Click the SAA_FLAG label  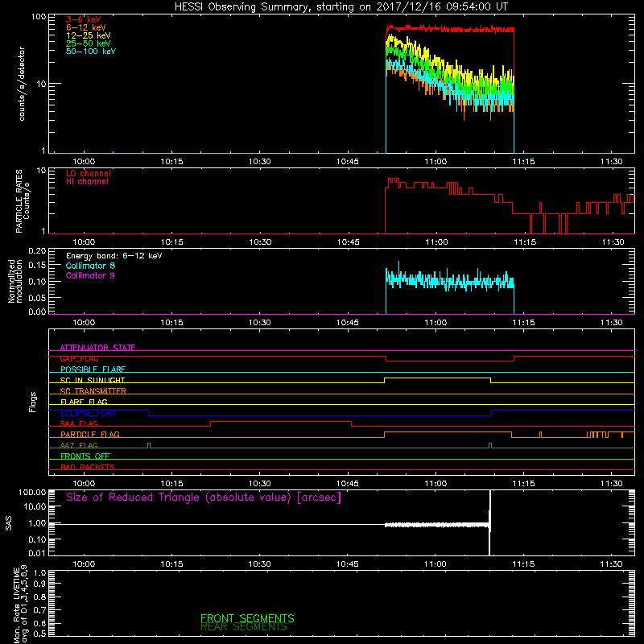[79, 423]
